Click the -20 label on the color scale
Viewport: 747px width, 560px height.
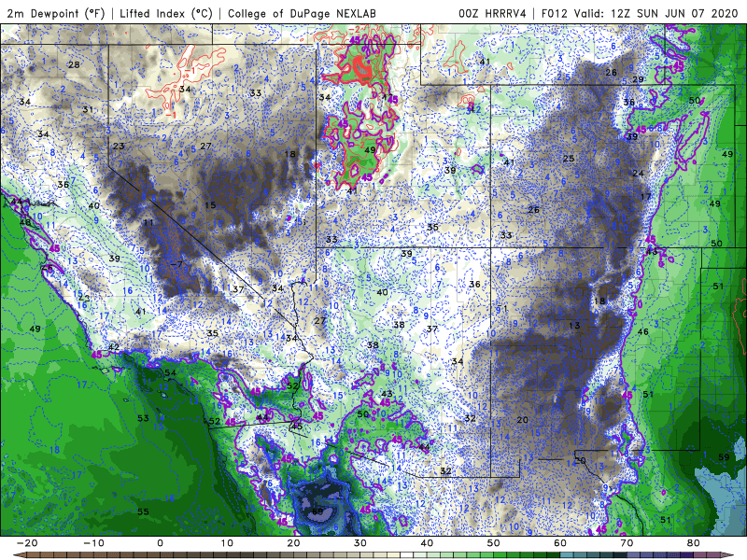(x=27, y=543)
